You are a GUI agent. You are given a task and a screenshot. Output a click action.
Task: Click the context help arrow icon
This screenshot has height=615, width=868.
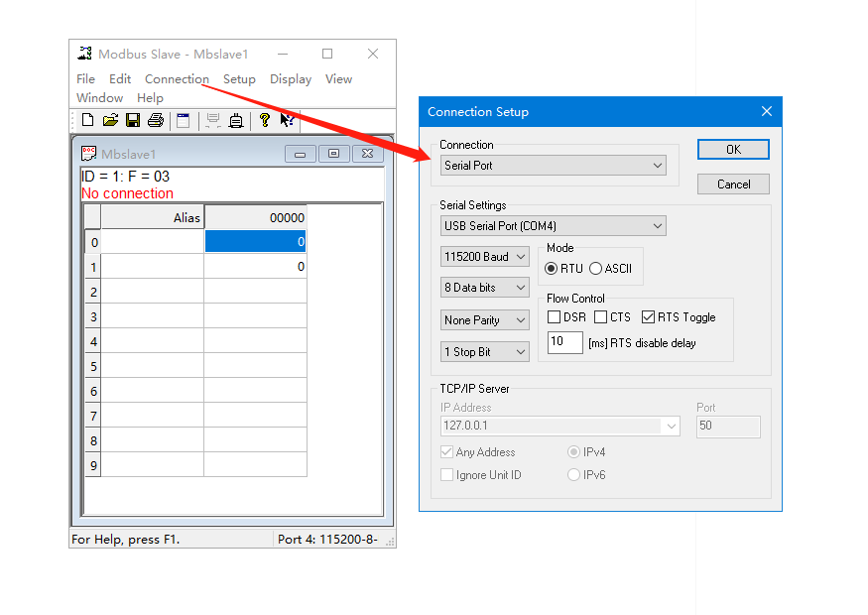coord(287,120)
